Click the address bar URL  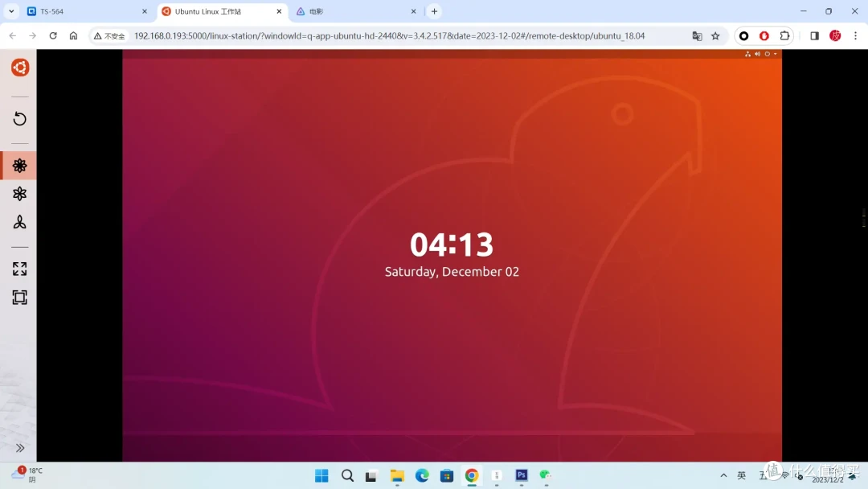click(x=389, y=36)
